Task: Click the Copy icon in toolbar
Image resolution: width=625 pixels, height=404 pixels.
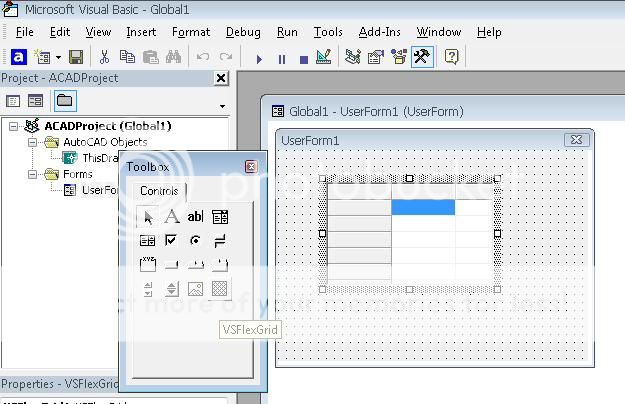Action: 127,57
